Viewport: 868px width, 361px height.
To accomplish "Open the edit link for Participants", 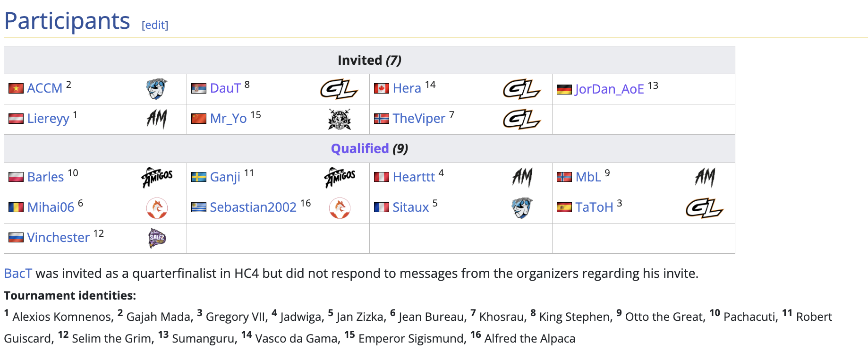I will click(x=155, y=25).
